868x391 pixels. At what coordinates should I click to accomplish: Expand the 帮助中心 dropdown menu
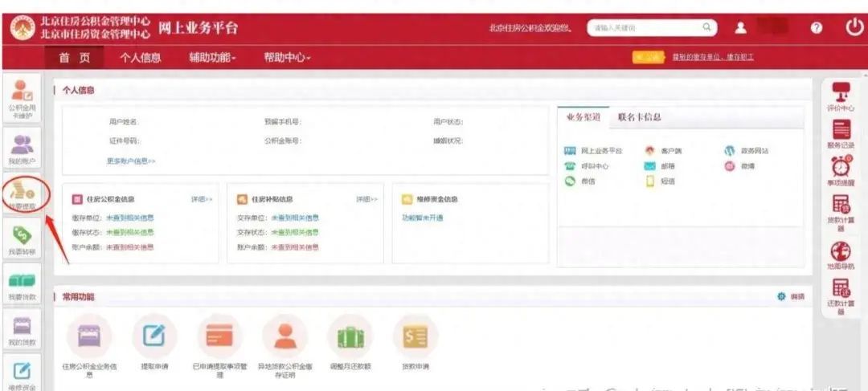point(287,58)
